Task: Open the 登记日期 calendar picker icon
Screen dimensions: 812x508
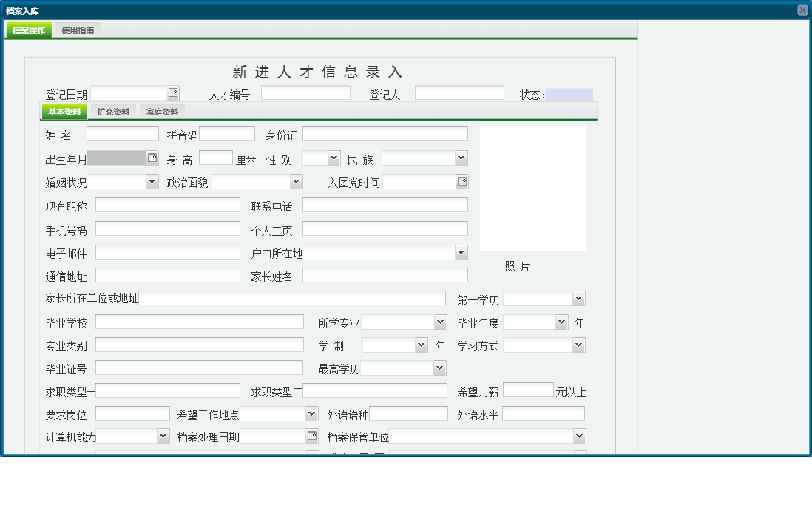Action: (173, 92)
